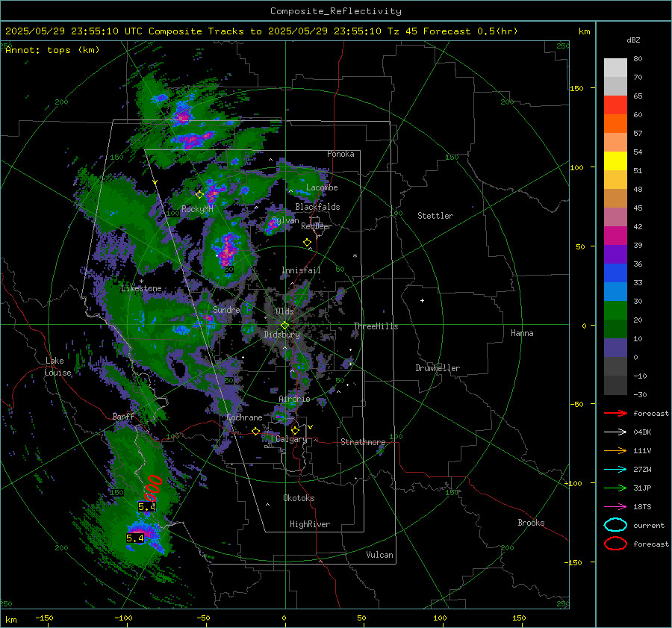Click the Sundre city label

click(226, 309)
